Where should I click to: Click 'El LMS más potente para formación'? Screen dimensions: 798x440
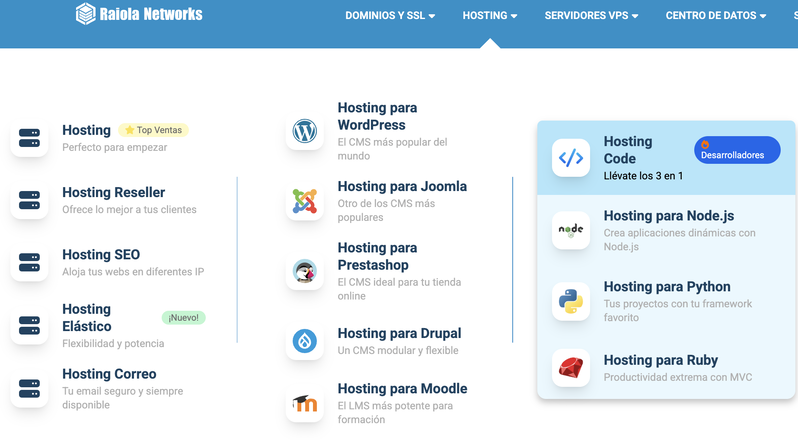(x=395, y=413)
